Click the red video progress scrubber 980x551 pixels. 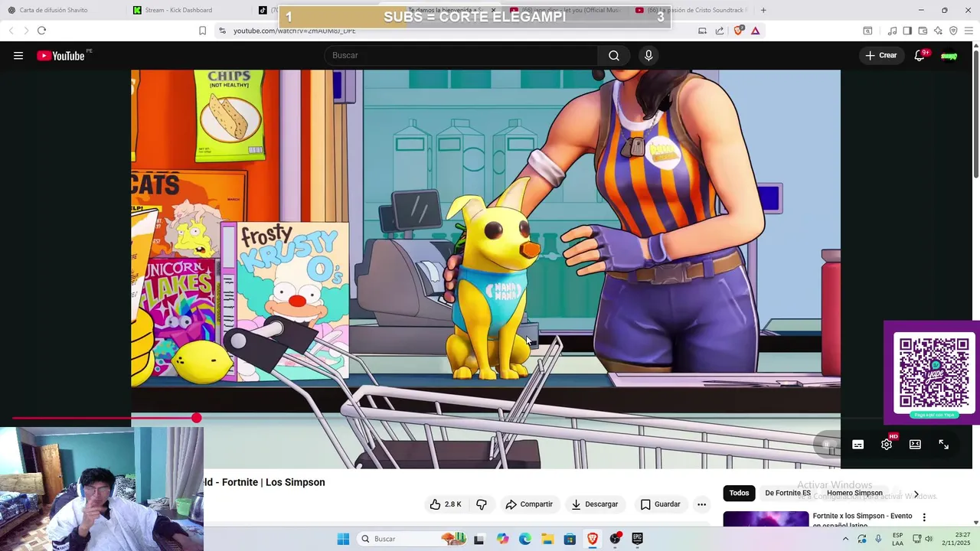coord(197,418)
